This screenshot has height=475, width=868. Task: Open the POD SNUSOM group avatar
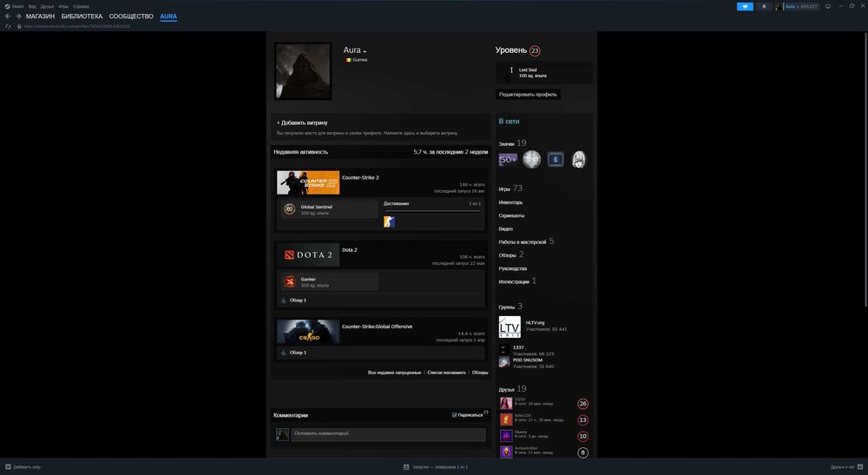tap(503, 363)
